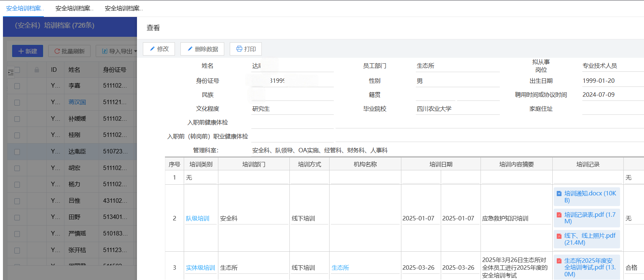The image size is (644, 280).
Task: Click the 培训类别 column header
Action: 201,164
